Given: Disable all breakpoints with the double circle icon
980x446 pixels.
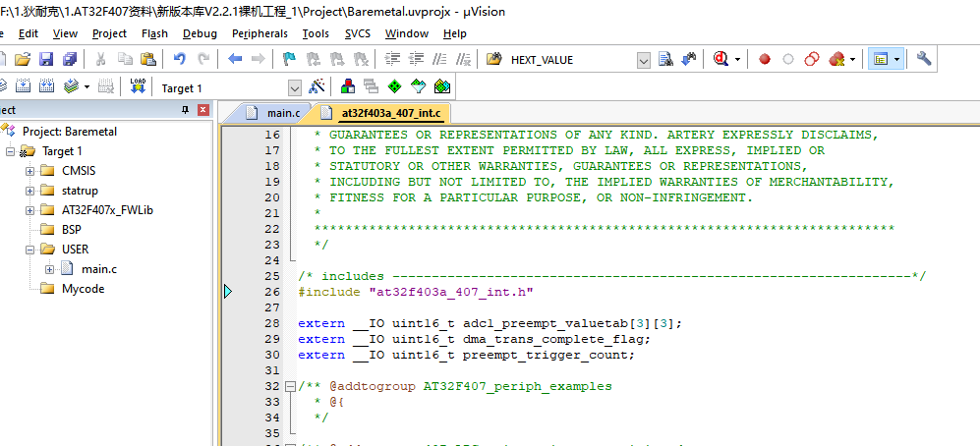Looking at the screenshot, I should click(812, 59).
